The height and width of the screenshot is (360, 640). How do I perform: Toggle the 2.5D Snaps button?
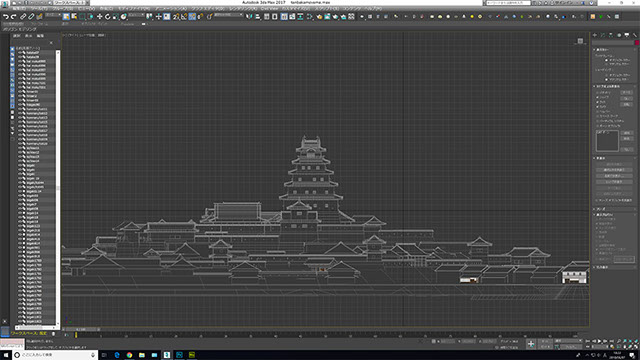[176, 17]
